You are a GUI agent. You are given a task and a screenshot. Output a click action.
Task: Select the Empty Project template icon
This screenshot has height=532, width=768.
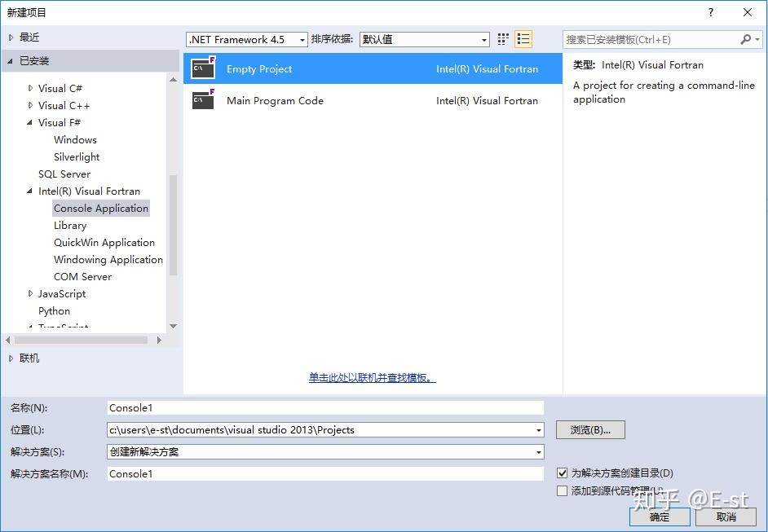coord(202,68)
